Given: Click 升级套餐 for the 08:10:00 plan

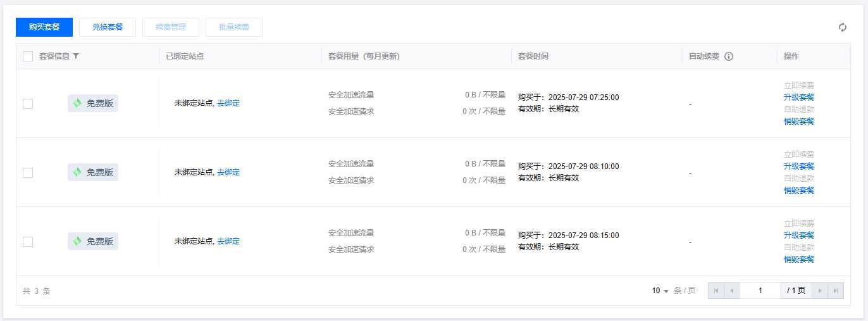Looking at the screenshot, I should [x=798, y=166].
